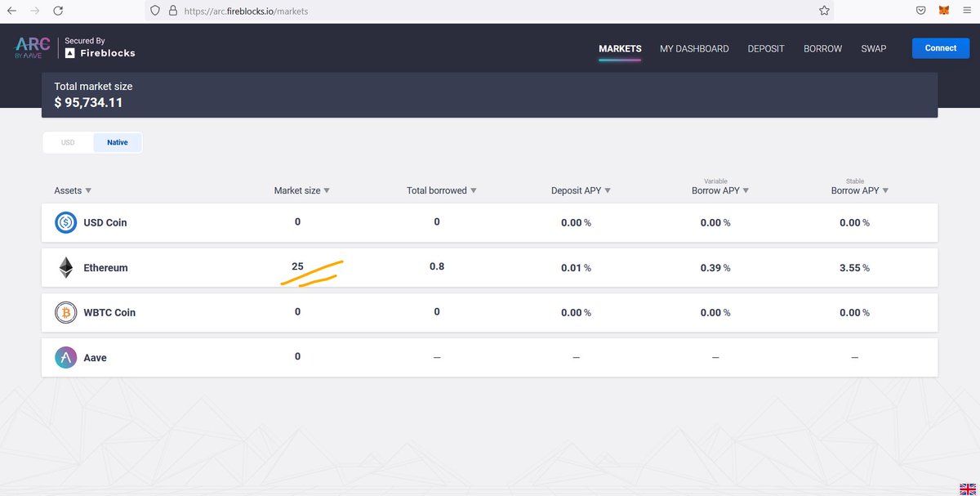Open the WBTC Coin market row

pyautogui.click(x=490, y=312)
